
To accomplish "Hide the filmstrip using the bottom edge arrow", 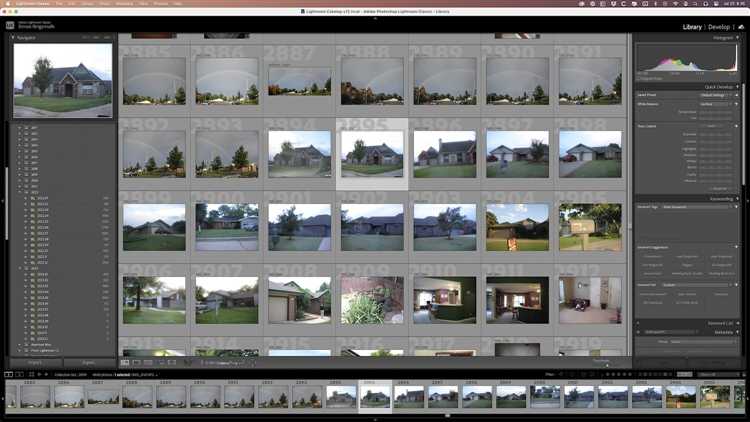I will [x=375, y=420].
